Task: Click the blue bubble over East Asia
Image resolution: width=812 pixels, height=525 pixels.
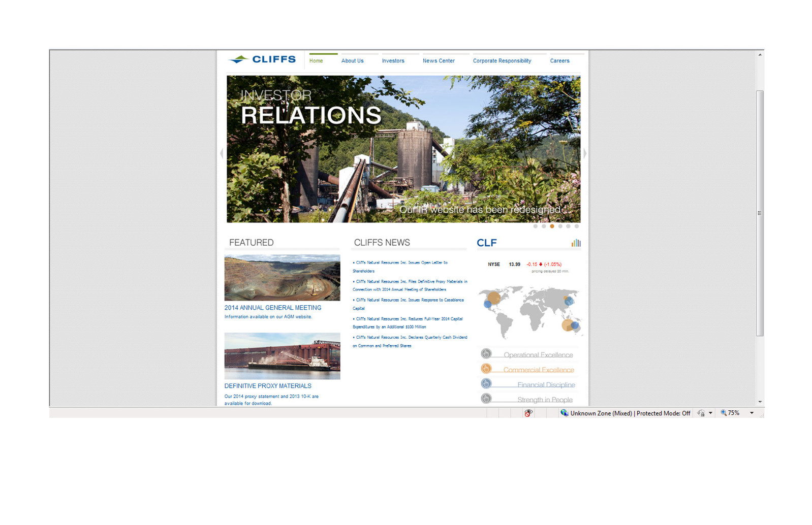Action: pos(570,301)
